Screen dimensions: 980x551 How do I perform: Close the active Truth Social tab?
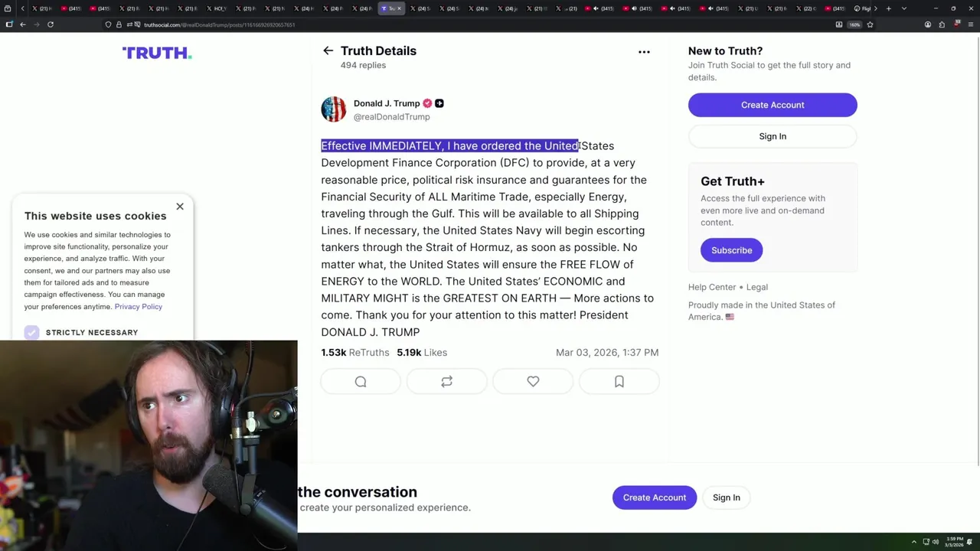click(399, 8)
